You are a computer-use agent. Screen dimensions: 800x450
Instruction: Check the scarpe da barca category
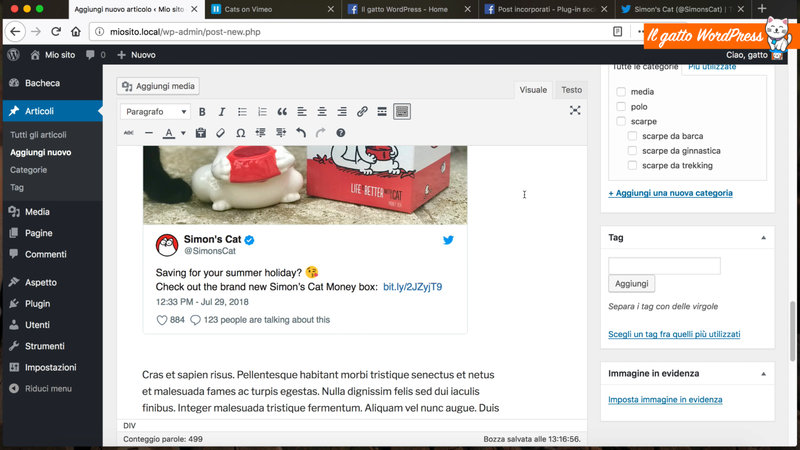click(x=632, y=136)
